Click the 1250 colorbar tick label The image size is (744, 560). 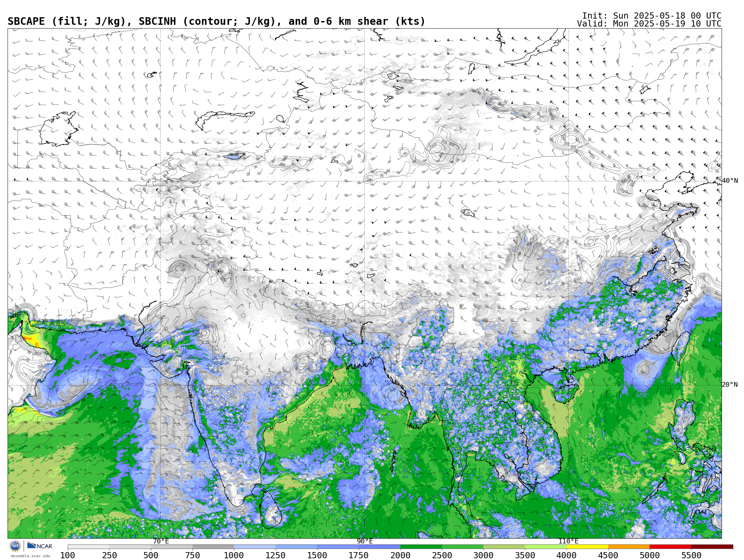coord(276,556)
